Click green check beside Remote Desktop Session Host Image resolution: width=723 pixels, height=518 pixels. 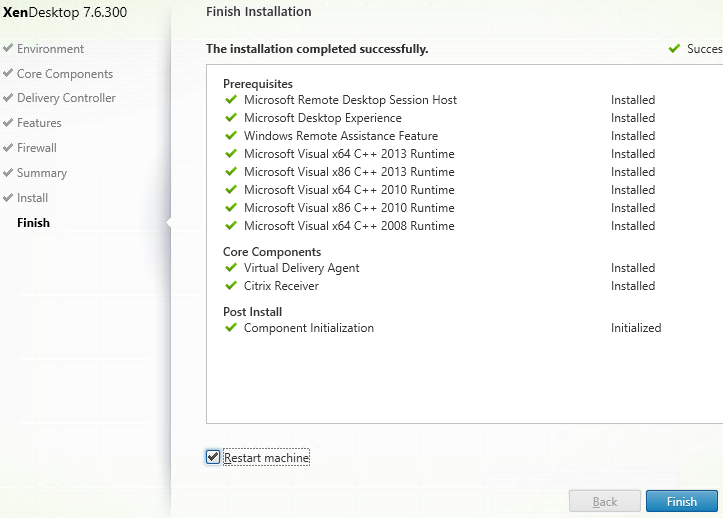pyautogui.click(x=231, y=100)
